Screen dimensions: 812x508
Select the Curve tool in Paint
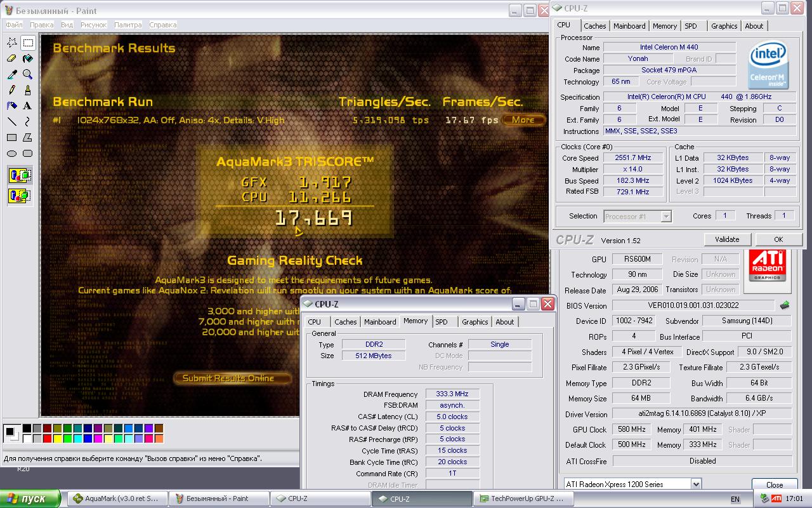coord(28,122)
